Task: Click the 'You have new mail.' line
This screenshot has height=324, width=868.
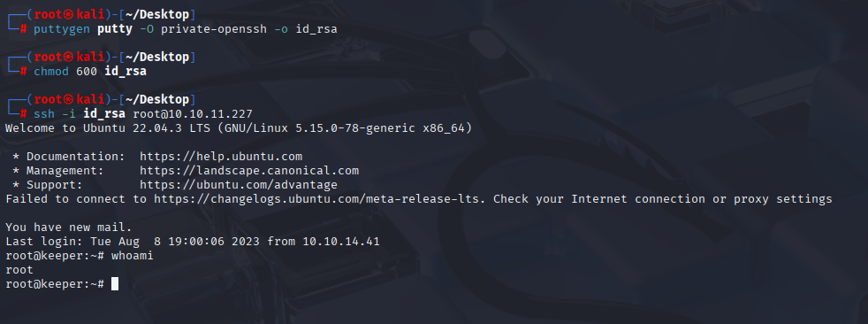Action: click(x=69, y=228)
